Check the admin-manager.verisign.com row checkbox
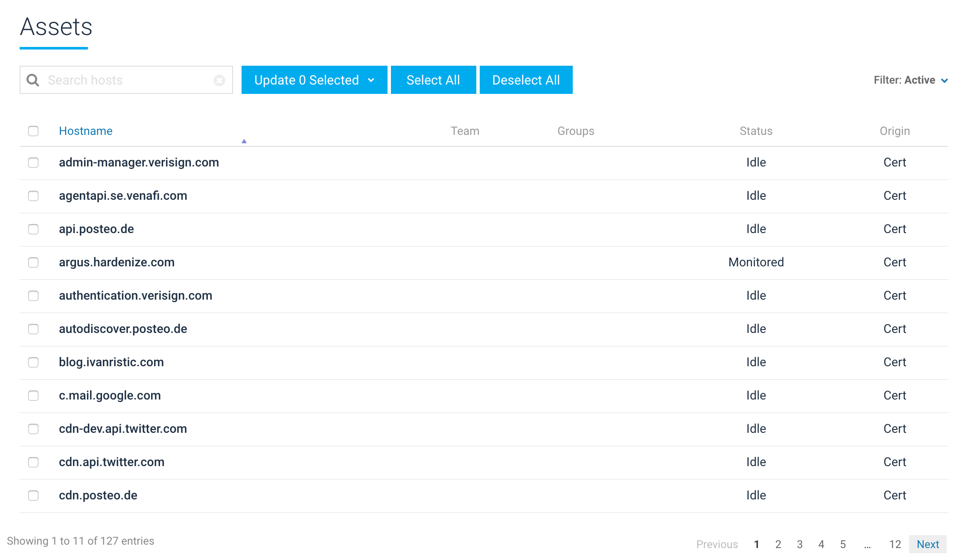 [33, 163]
